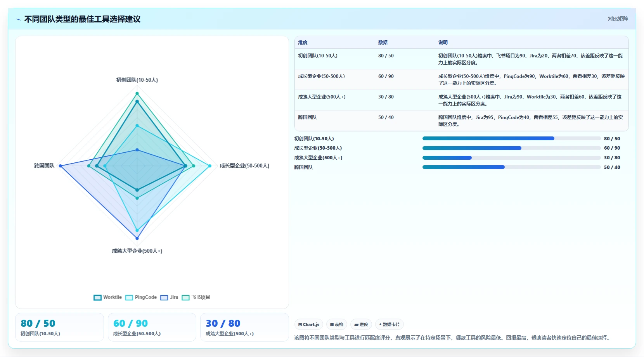The image size is (644, 357).
Task: Select table row 成熟大型企业(500人+)
Action: 462,100
